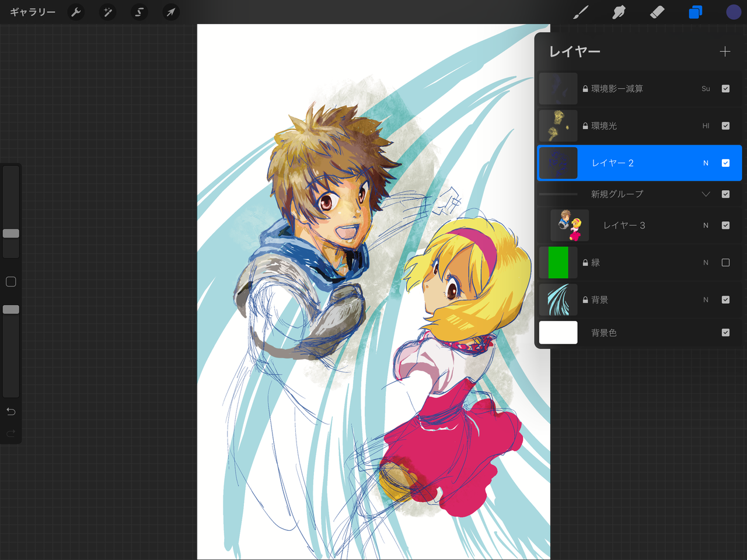This screenshot has width=747, height=560.
Task: Collapse the 新規グループ group chevron
Action: 706,194
